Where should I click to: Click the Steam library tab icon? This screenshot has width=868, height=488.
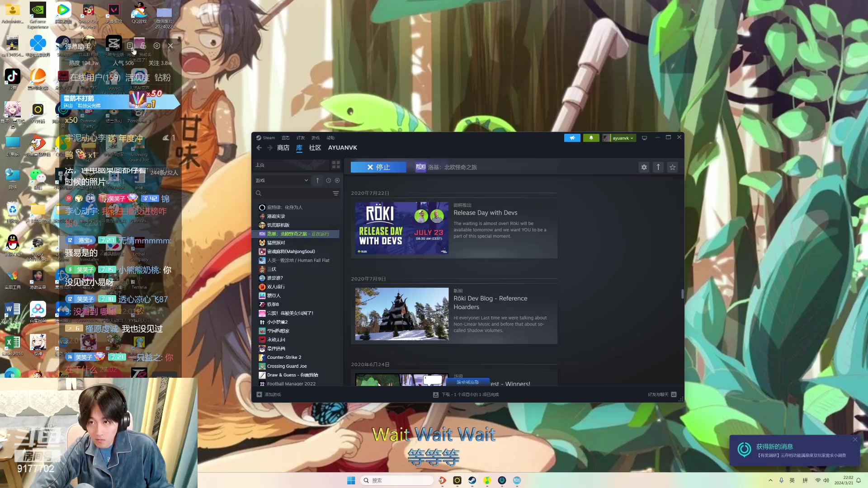coord(299,147)
